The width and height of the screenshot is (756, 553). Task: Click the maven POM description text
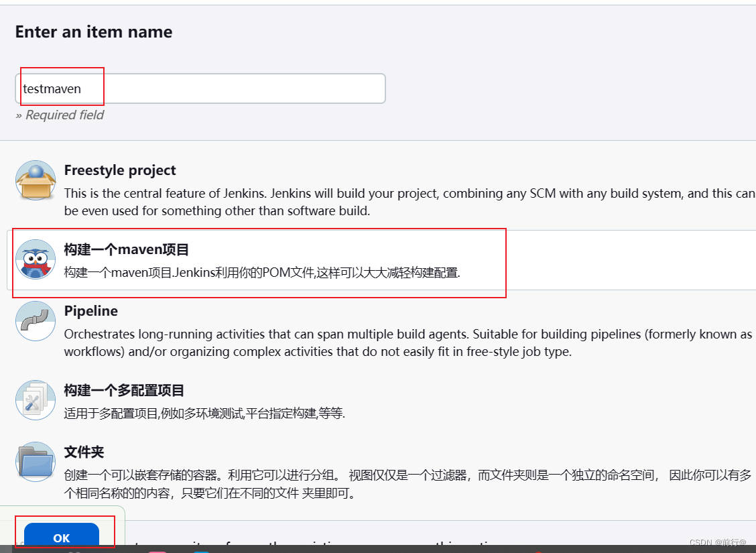[x=262, y=273]
